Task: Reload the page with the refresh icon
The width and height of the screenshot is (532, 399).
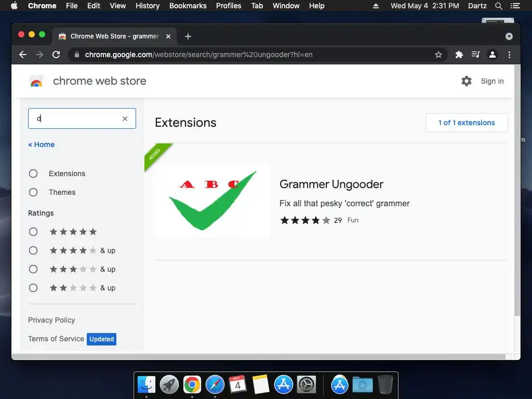Action: point(56,55)
